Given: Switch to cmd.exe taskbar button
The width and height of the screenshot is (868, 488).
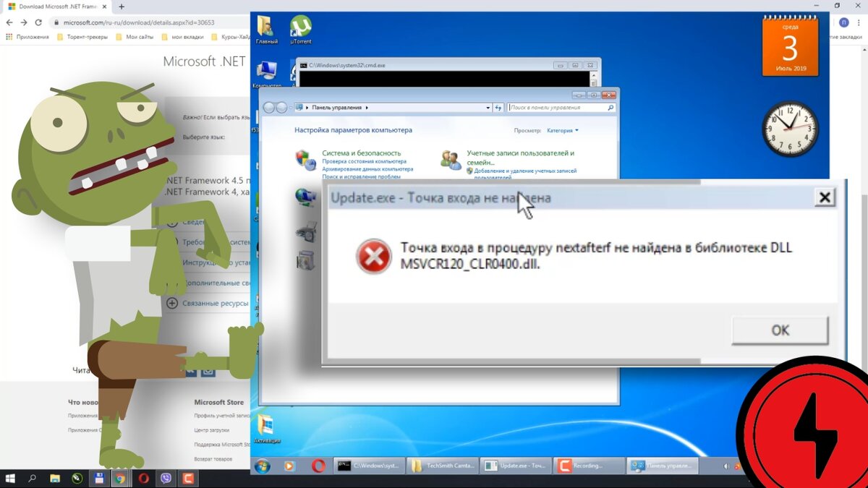Looking at the screenshot, I should coord(368,466).
